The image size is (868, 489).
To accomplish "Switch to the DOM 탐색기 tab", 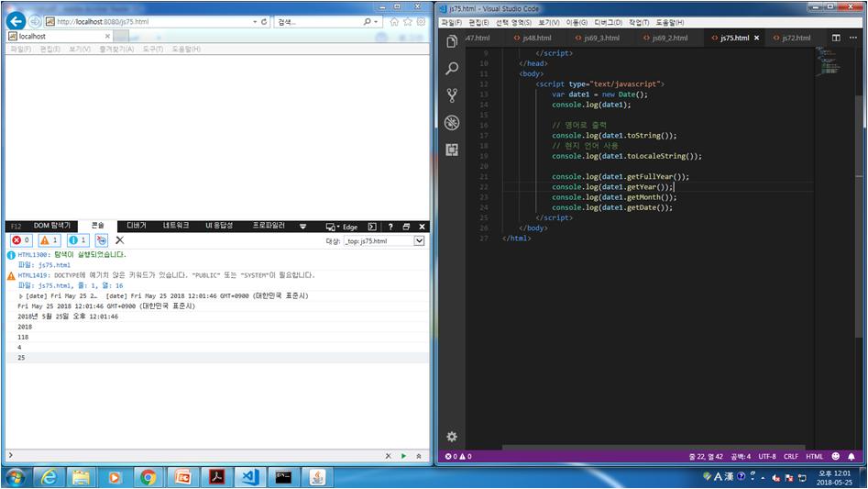I will click(52, 226).
